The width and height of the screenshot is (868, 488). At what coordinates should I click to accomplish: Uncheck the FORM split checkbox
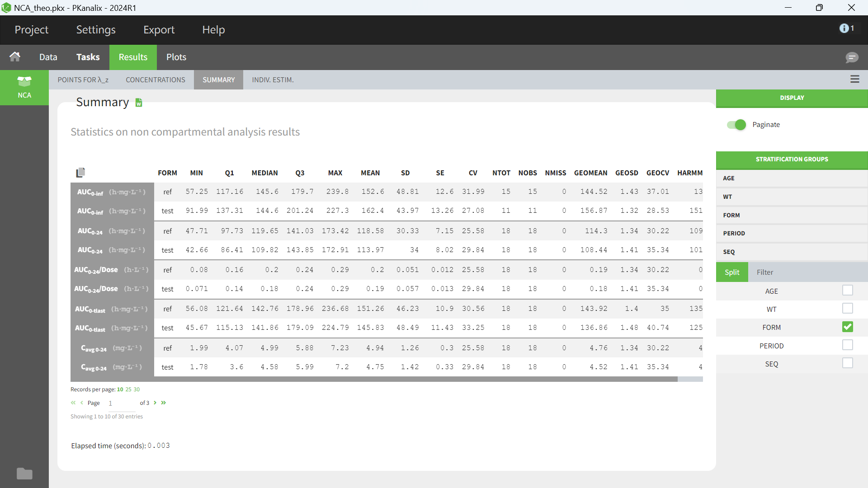coord(847,327)
